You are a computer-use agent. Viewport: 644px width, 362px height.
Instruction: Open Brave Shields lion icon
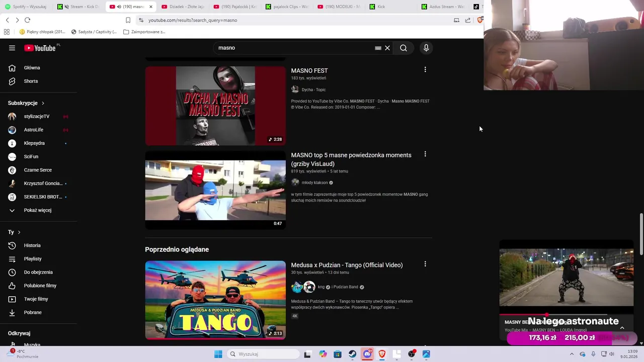point(480,20)
